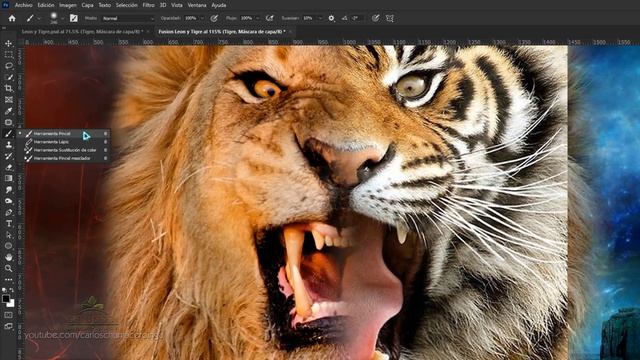This screenshot has height=360, width=640.
Task: Open the Ventana menu
Action: pos(197,5)
